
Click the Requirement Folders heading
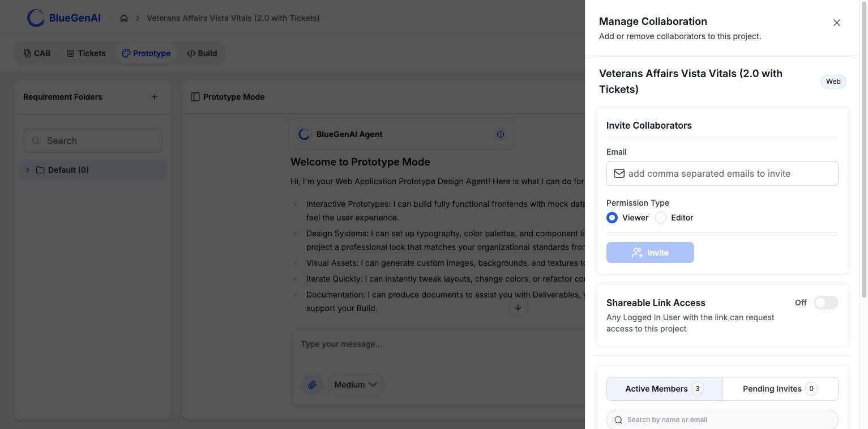pyautogui.click(x=63, y=97)
